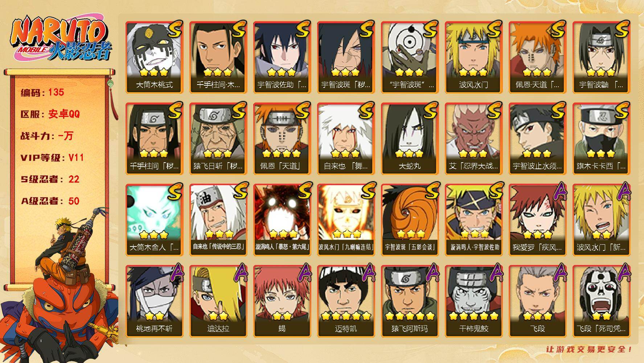Image resolution: width=644 pixels, height=363 pixels.
Task: Click the S badge on 大筒木桃式 card
Action: pyautogui.click(x=174, y=30)
